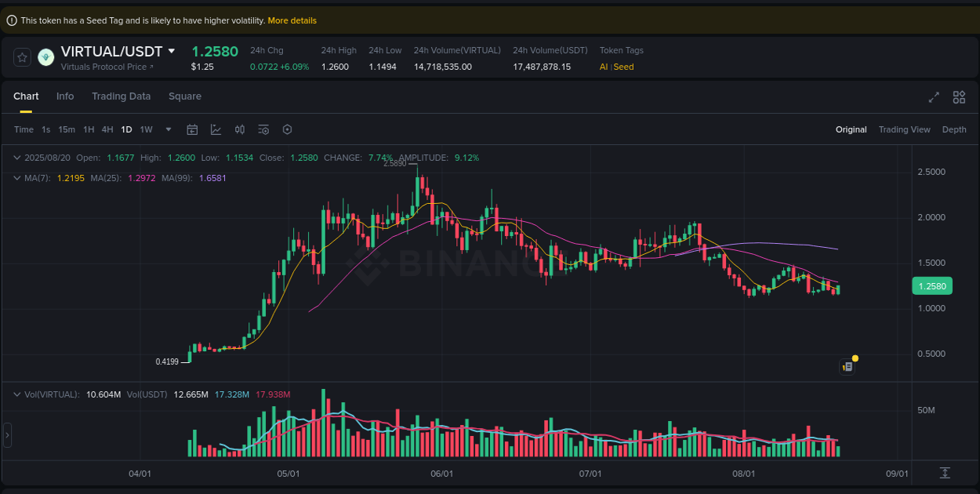Switch to the Trading Data tab

121,96
